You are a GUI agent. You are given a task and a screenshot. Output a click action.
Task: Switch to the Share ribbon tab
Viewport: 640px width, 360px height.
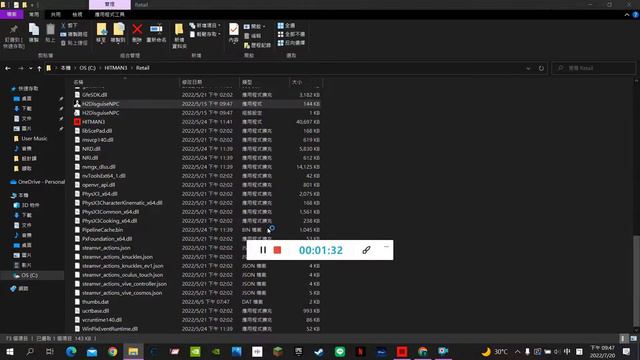56,14
